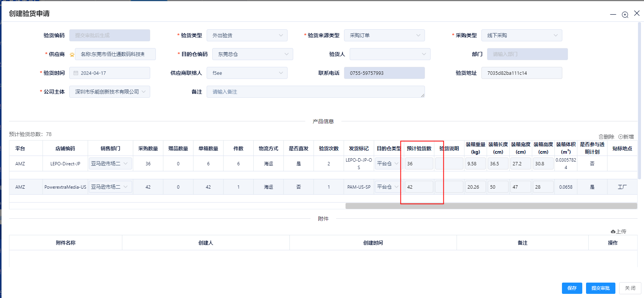Click the 备注 remarks text area
This screenshot has width=644, height=298.
pos(315,92)
